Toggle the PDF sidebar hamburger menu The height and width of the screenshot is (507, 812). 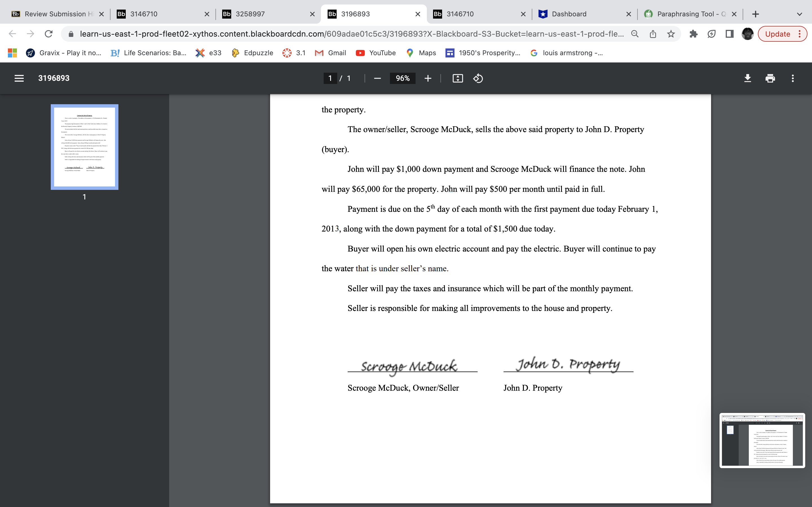click(19, 78)
